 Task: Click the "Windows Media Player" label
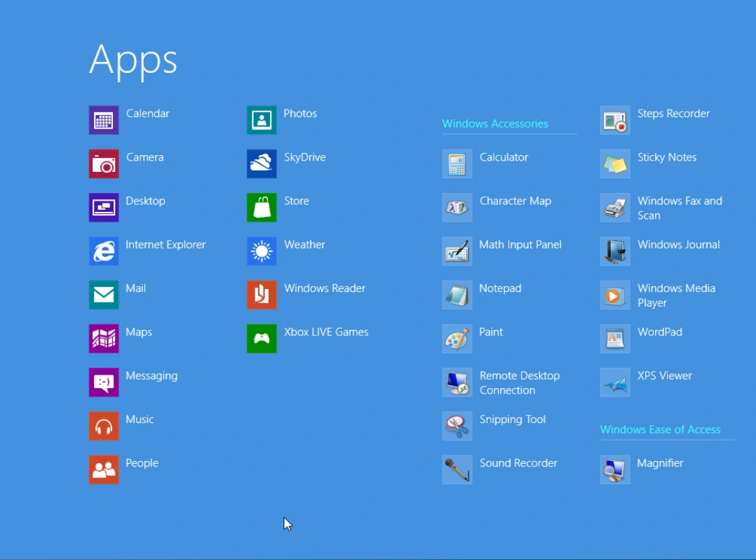[677, 295]
